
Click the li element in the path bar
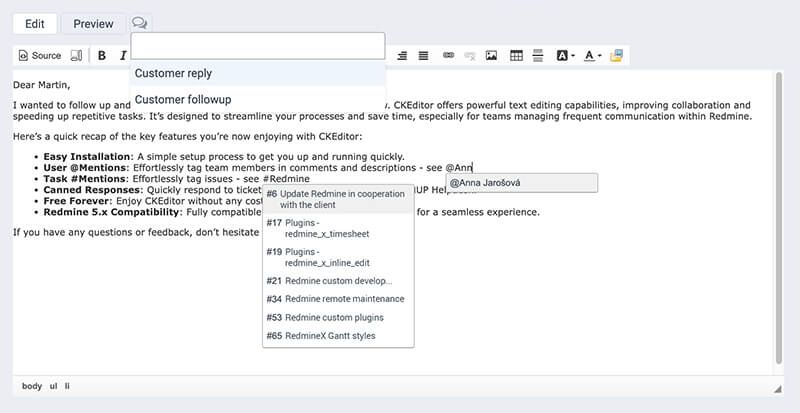coord(67,386)
